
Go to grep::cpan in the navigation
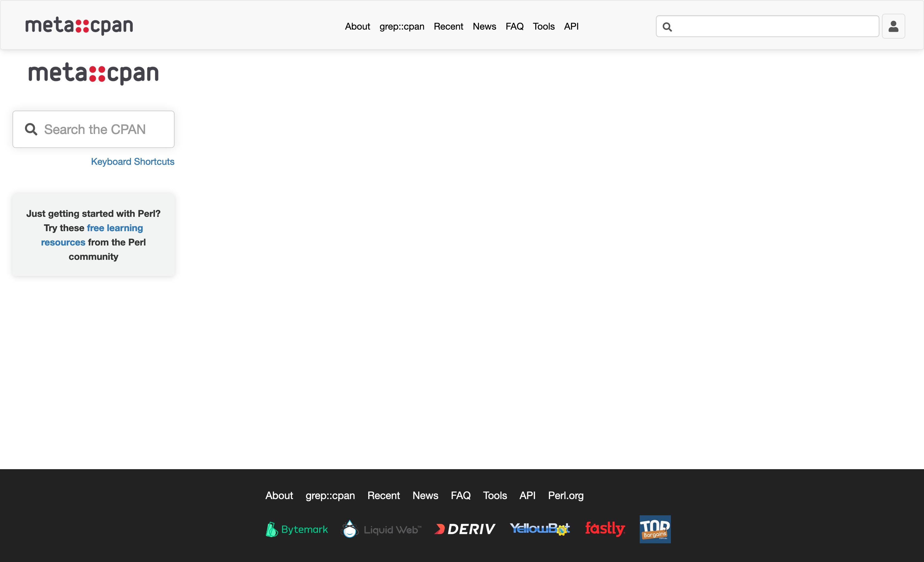(401, 26)
